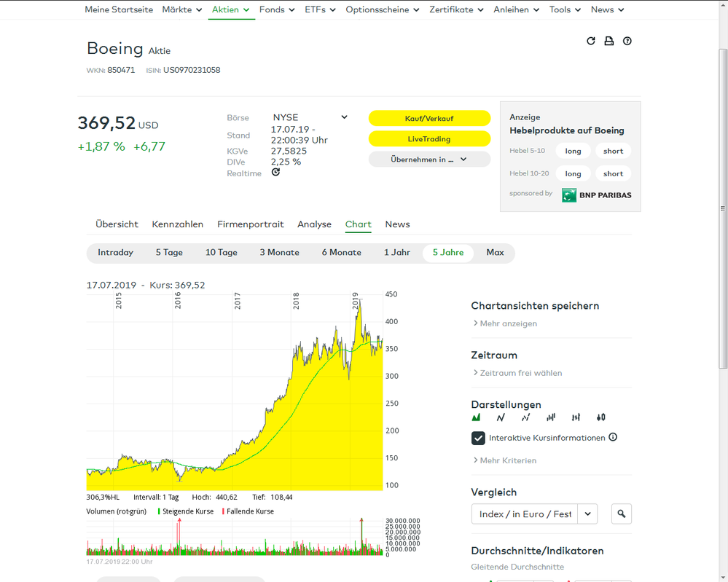This screenshot has height=582, width=728.
Task: Open the Optionsscheine menu
Action: point(379,9)
